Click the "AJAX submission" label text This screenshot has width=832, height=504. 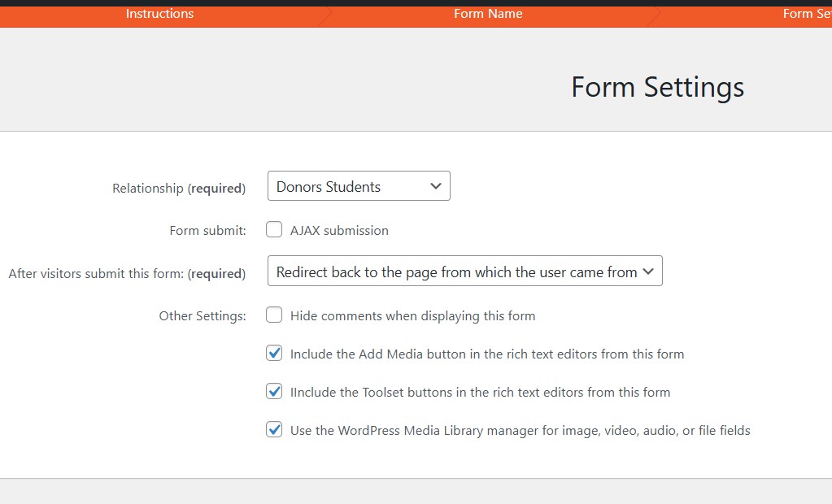coord(339,231)
